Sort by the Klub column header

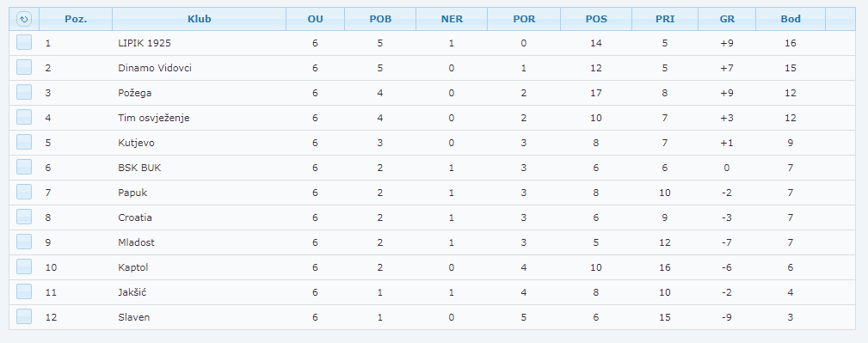(x=200, y=19)
